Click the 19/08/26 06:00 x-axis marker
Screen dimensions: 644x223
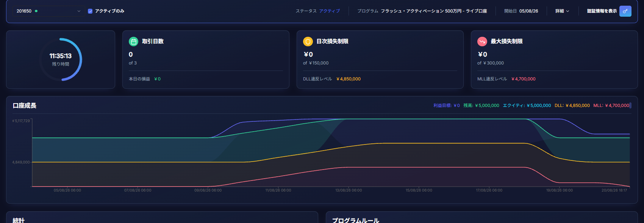point(560,190)
